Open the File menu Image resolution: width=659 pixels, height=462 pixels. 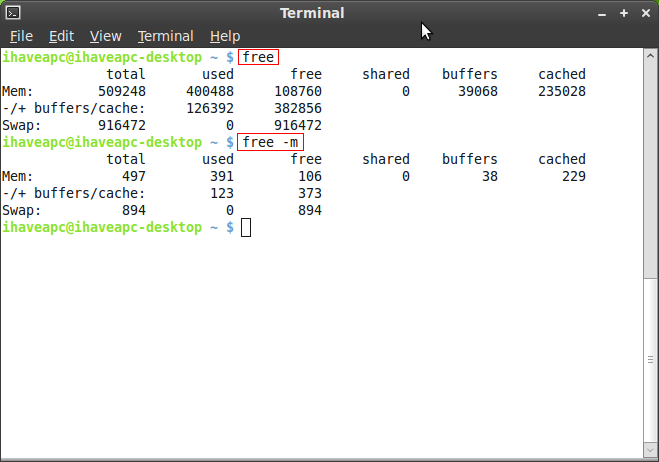[21, 36]
